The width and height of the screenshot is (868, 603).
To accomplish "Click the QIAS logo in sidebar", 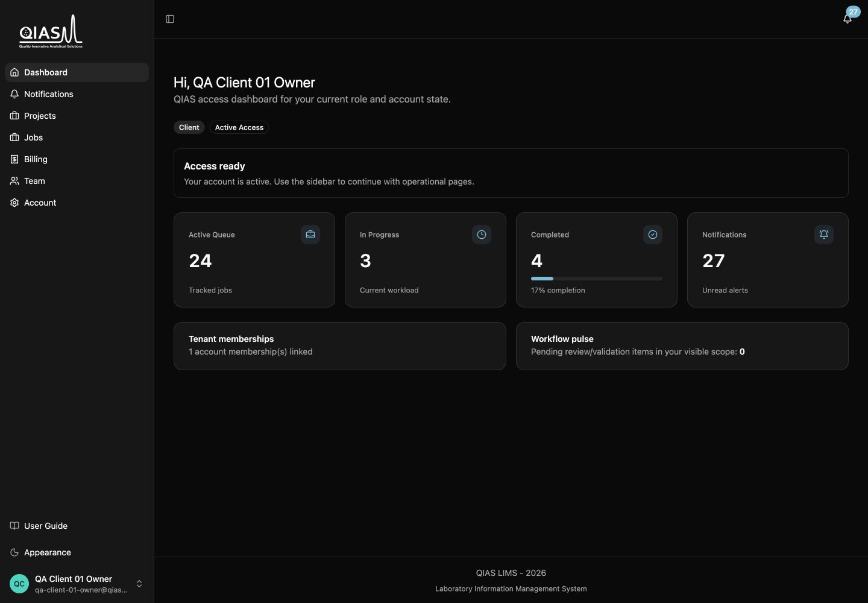I will tap(51, 31).
